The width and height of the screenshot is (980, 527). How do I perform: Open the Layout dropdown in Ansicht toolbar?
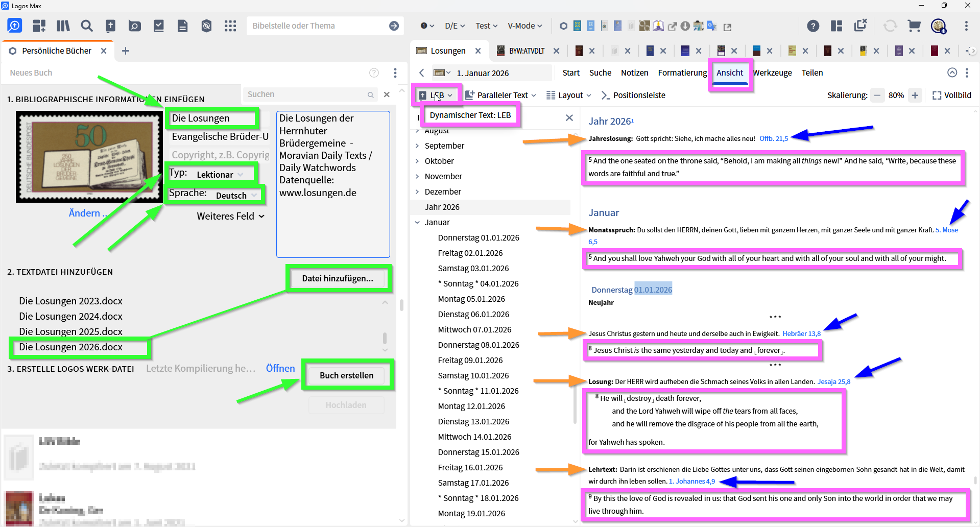coord(569,95)
